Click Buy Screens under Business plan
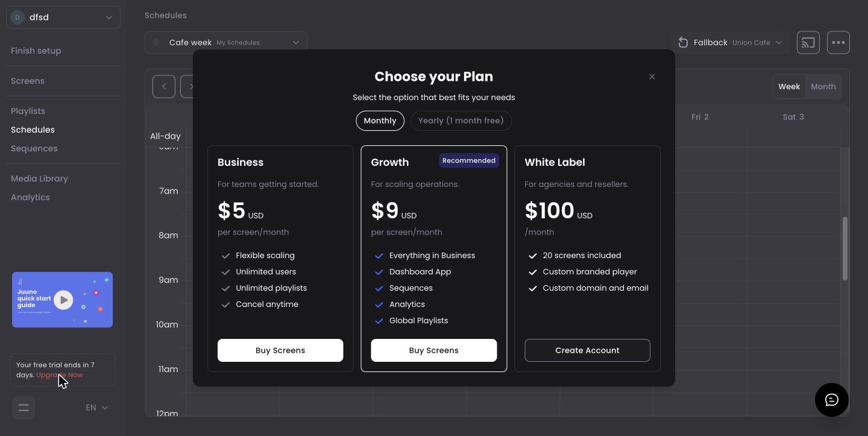The image size is (868, 436). pyautogui.click(x=280, y=350)
